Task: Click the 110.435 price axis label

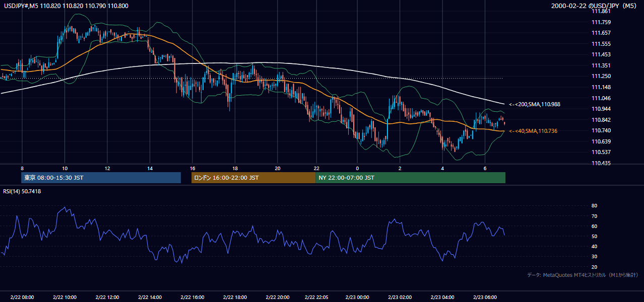Action: tap(601, 163)
